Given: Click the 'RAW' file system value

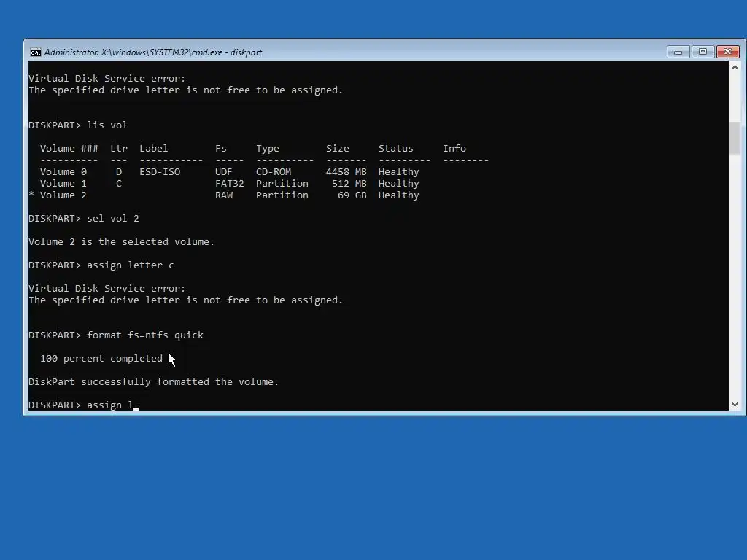Looking at the screenshot, I should (x=223, y=195).
